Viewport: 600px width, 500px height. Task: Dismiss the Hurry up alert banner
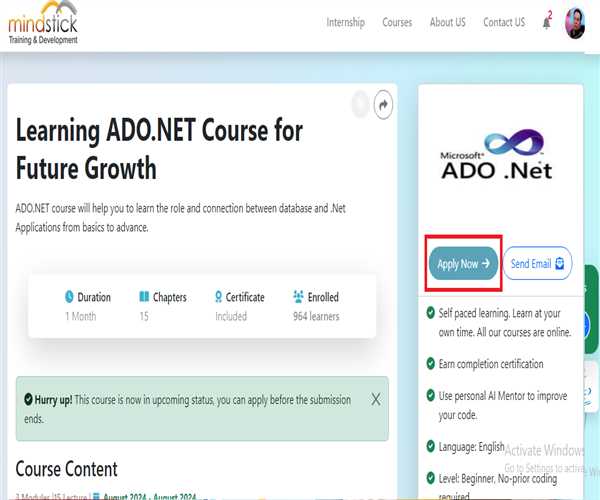(x=376, y=399)
